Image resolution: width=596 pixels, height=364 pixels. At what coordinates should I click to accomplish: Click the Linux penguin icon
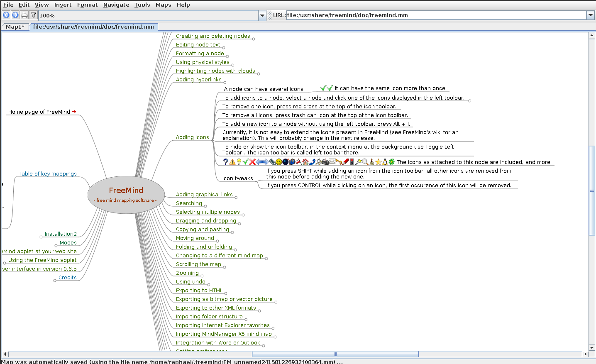click(x=385, y=162)
